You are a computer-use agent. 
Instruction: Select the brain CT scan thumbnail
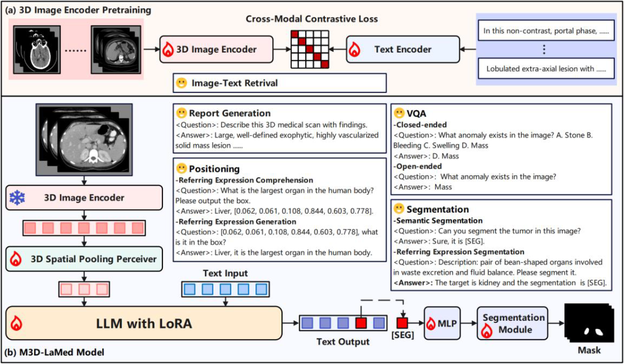(37, 49)
